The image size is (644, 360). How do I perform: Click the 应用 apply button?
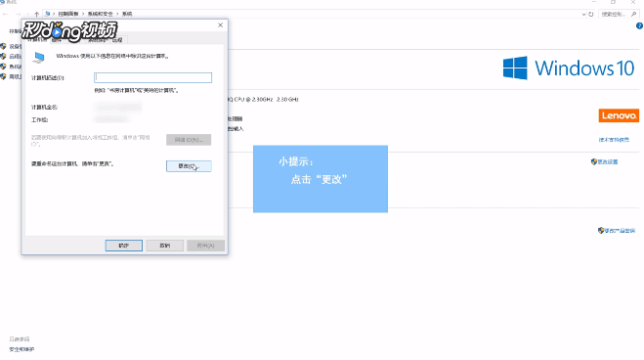pos(205,246)
